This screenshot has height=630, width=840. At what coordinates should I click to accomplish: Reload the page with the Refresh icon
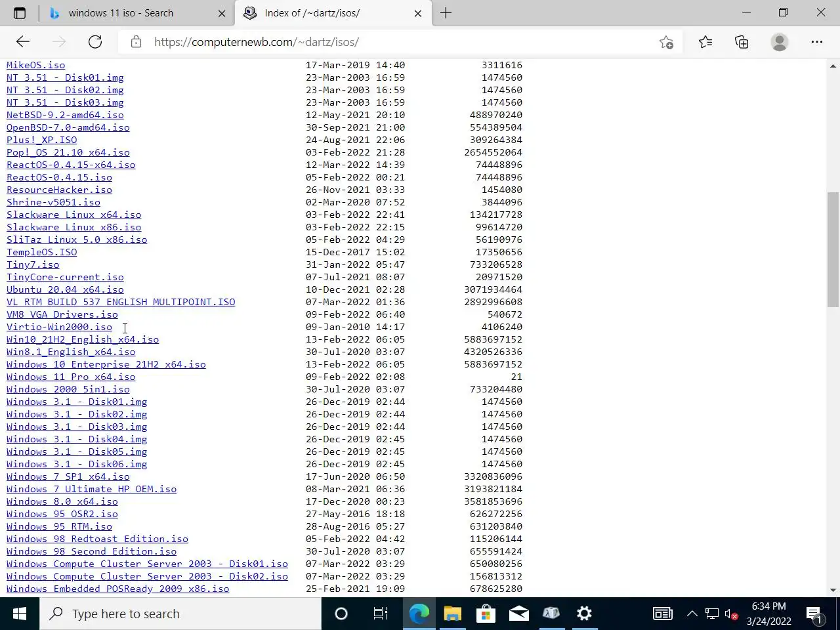(95, 42)
